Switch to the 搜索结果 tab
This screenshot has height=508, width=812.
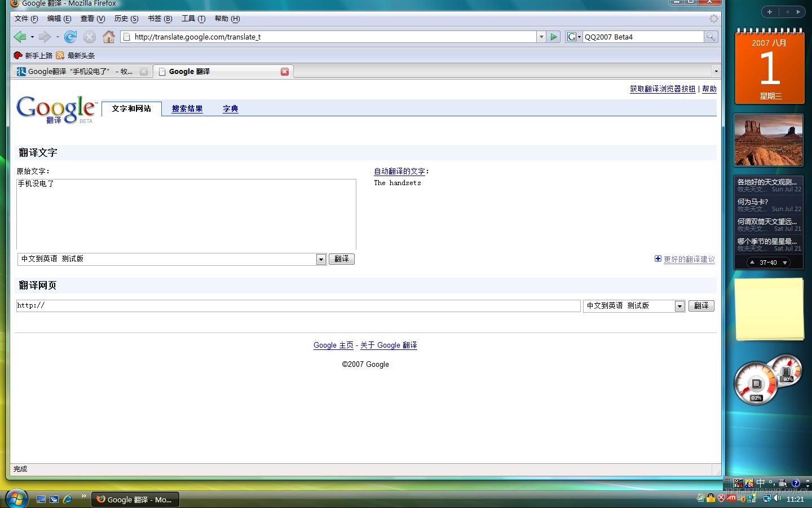[x=187, y=109]
